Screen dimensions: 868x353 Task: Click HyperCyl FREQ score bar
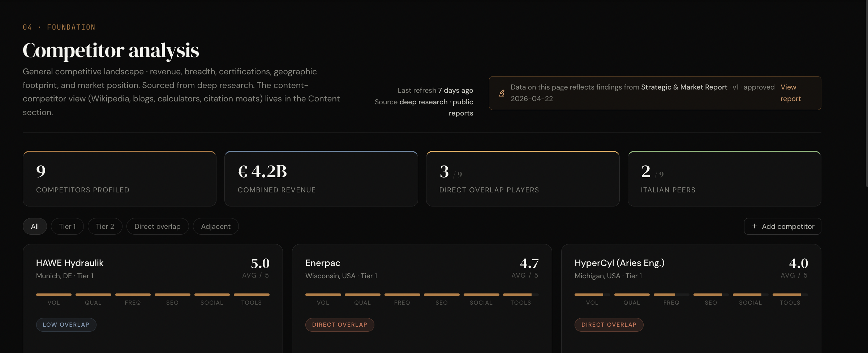[671, 295]
